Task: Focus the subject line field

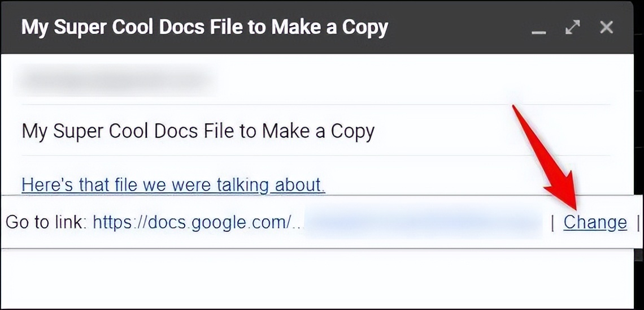Action: (315, 132)
